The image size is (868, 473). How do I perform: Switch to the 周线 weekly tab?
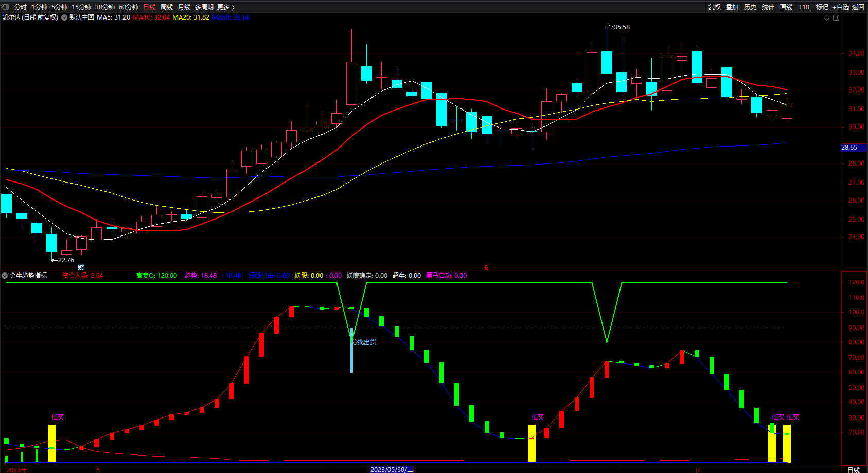tap(167, 7)
